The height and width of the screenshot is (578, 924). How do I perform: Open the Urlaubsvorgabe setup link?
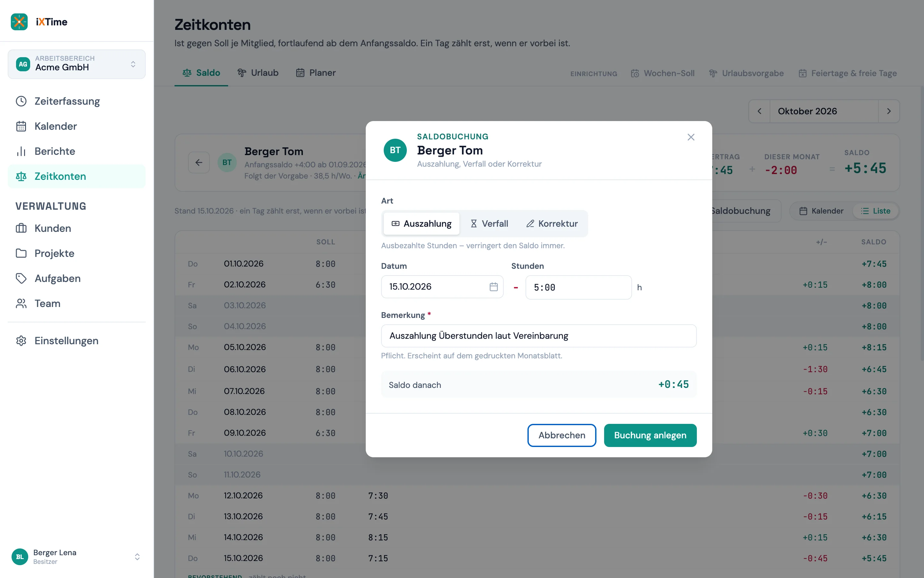pyautogui.click(x=747, y=73)
